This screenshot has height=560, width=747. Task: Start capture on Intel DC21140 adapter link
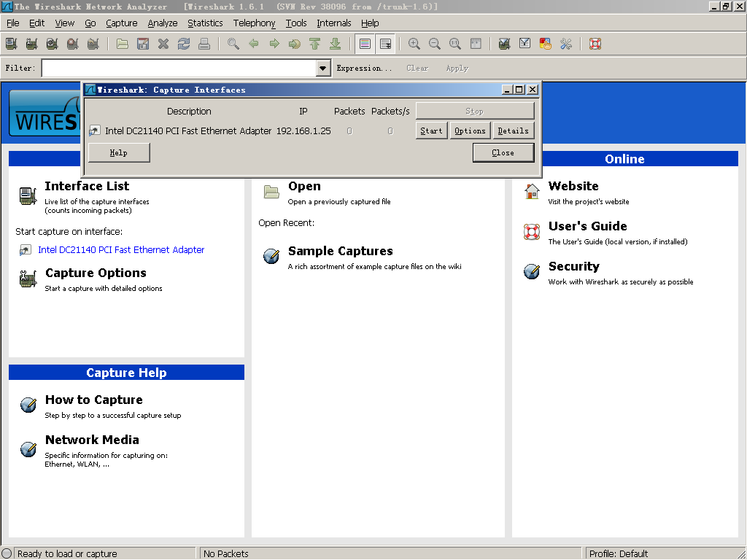click(121, 249)
